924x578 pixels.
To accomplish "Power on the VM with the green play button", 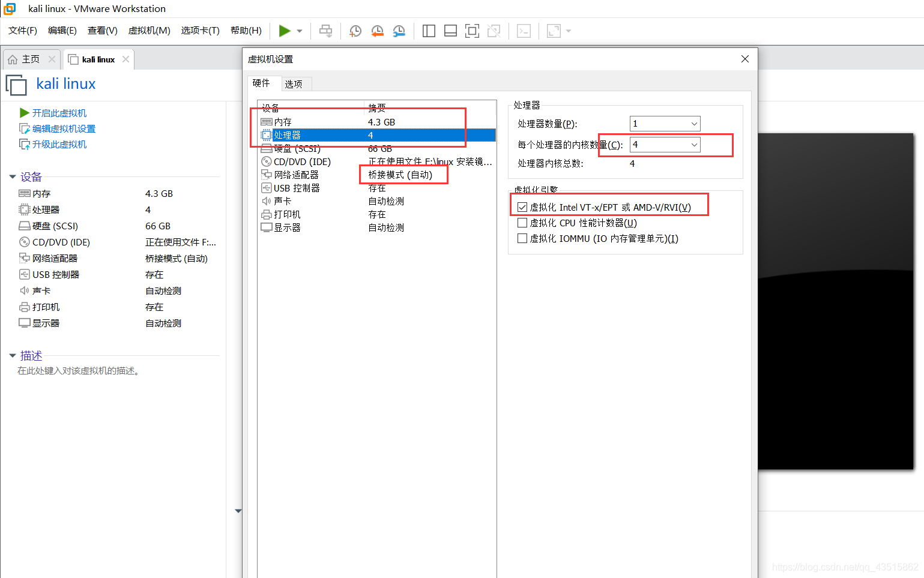I will point(285,31).
